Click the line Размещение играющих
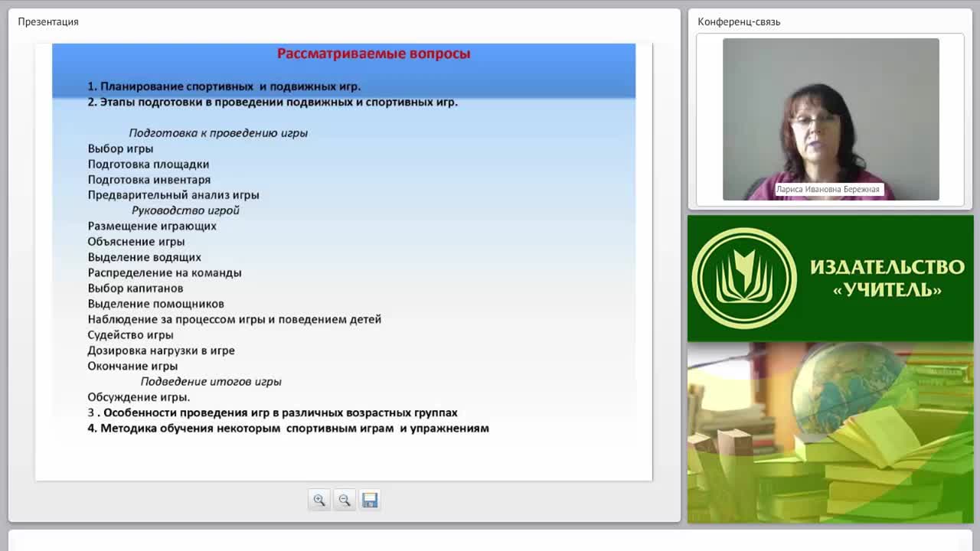Screen dimensions: 980x551 click(152, 226)
